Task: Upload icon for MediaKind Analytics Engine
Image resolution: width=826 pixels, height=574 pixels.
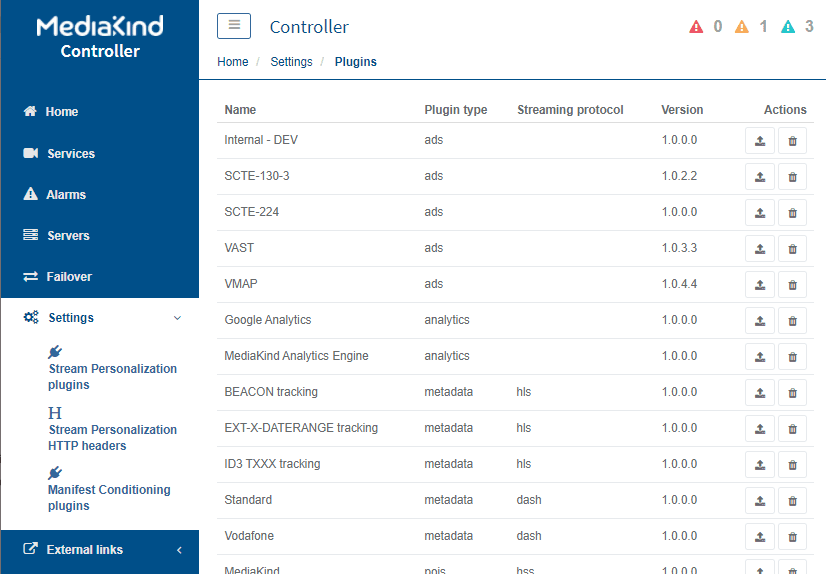Action: (760, 357)
